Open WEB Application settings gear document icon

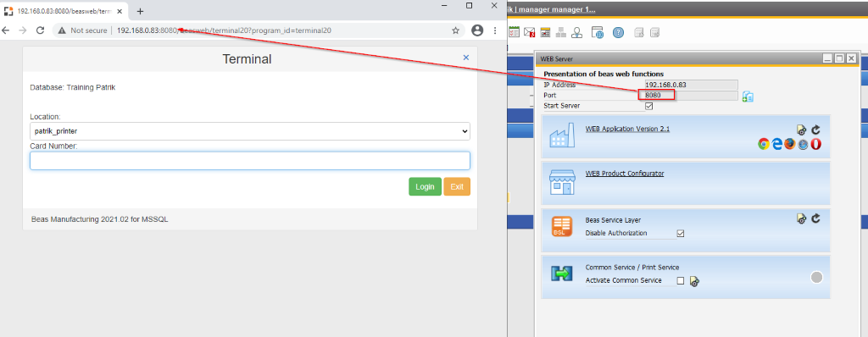802,130
